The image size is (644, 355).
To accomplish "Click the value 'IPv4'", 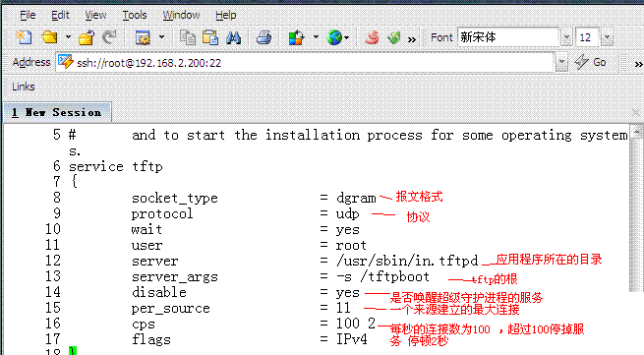I will coord(352,339).
